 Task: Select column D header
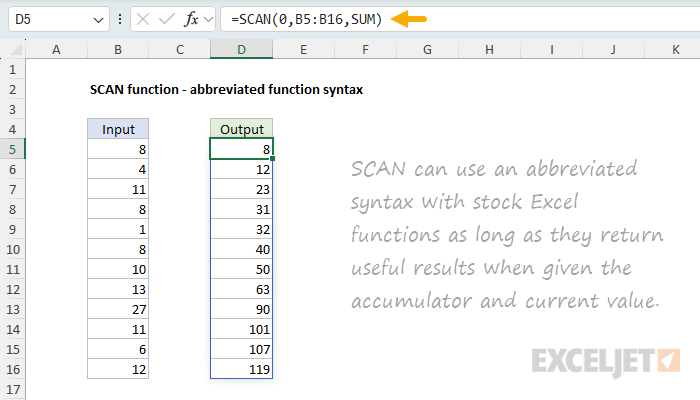point(241,49)
